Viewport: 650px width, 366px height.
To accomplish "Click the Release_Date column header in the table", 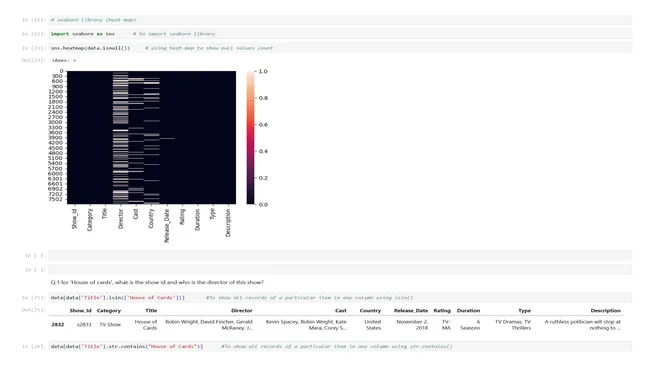I will [411, 310].
